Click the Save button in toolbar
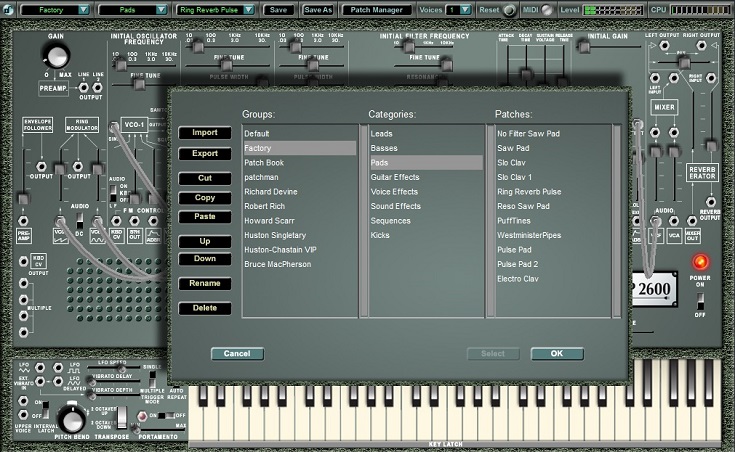 click(x=278, y=10)
